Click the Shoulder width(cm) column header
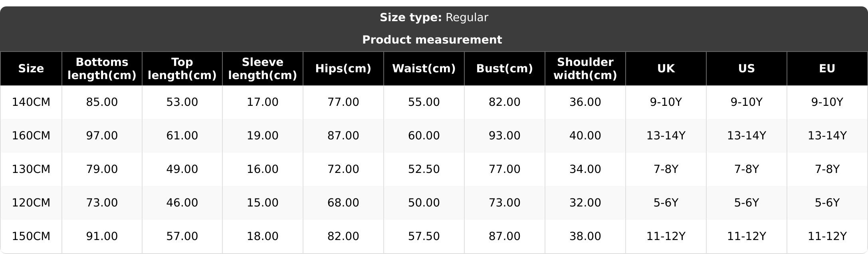Image resolution: width=868 pixels, height=254 pixels. (x=585, y=69)
